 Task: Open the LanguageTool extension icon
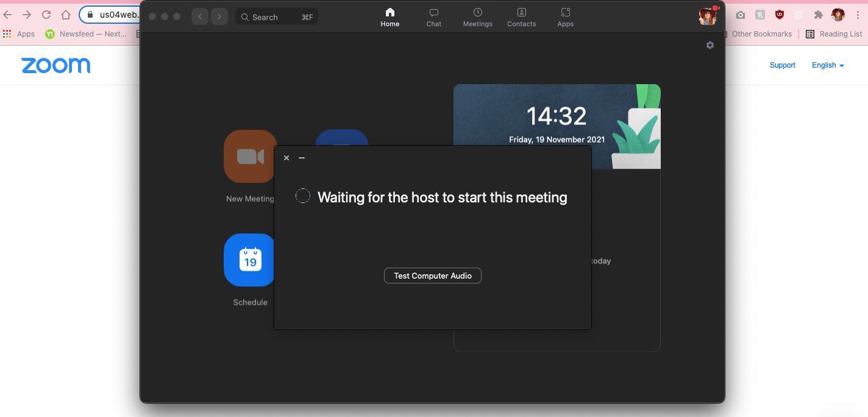(x=799, y=15)
